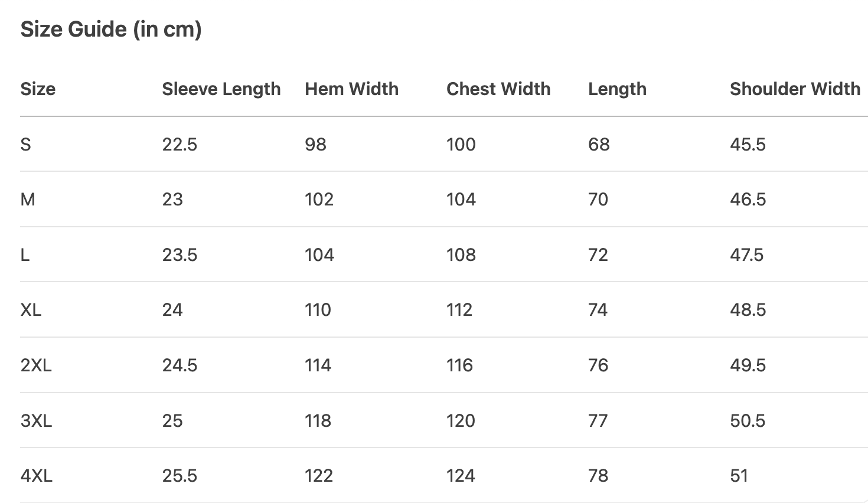Click chest width 120 in the 3XL row
Screen dimensions: 868x503
coord(461,421)
